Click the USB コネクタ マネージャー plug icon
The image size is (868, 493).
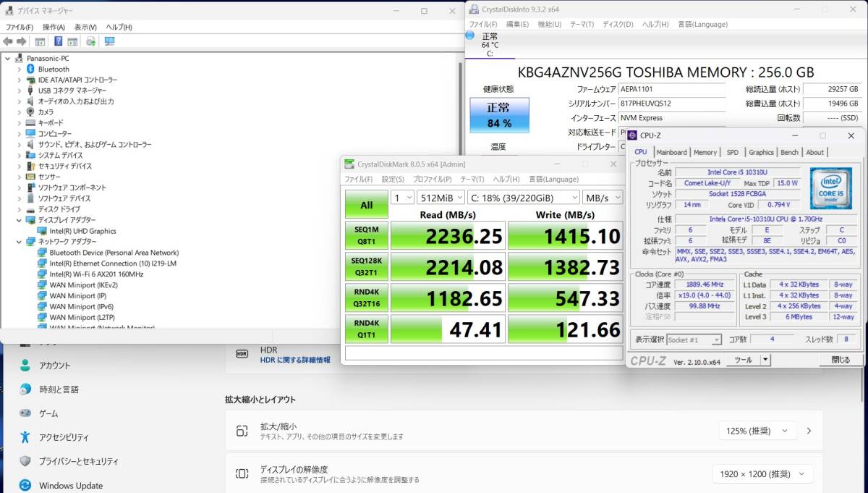(30, 90)
